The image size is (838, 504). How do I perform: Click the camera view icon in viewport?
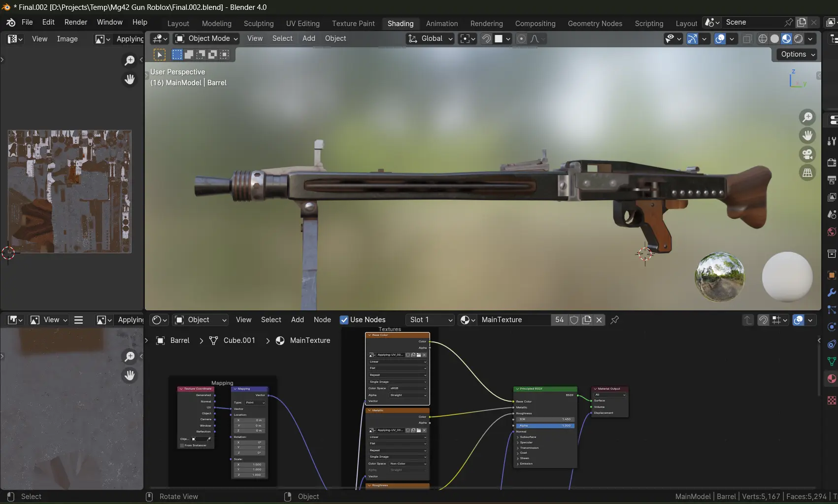[807, 154]
